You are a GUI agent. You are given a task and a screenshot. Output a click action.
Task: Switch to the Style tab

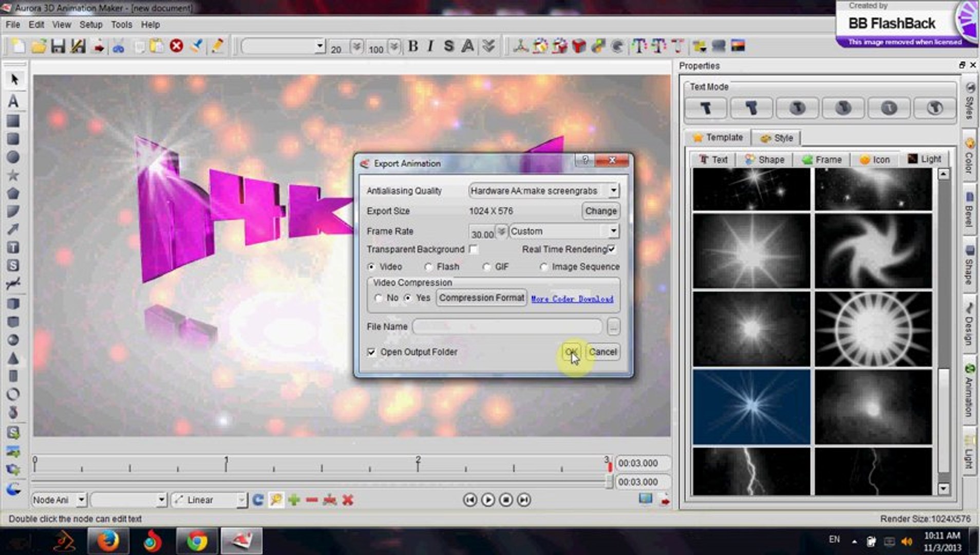tap(777, 138)
